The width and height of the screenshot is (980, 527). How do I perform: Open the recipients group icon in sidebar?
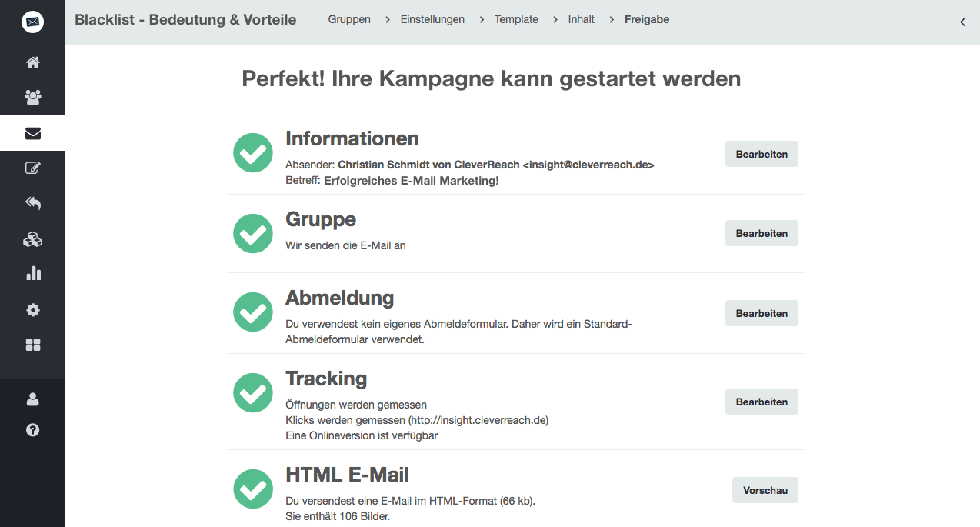point(32,98)
